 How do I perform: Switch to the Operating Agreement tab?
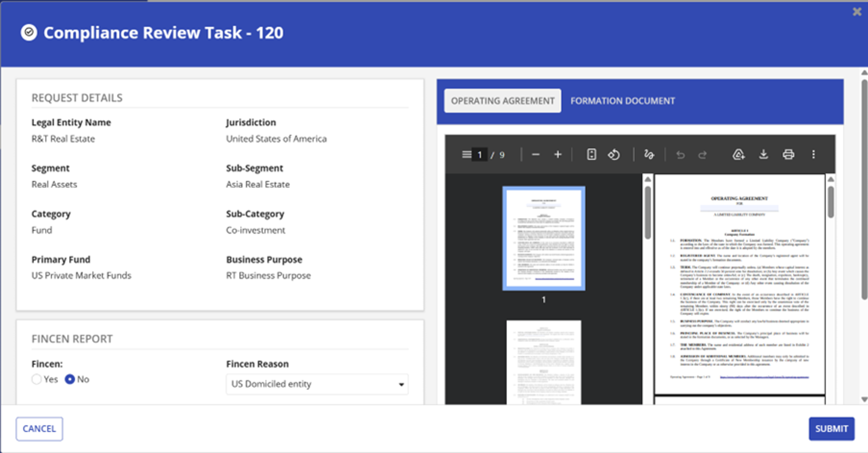pos(502,101)
